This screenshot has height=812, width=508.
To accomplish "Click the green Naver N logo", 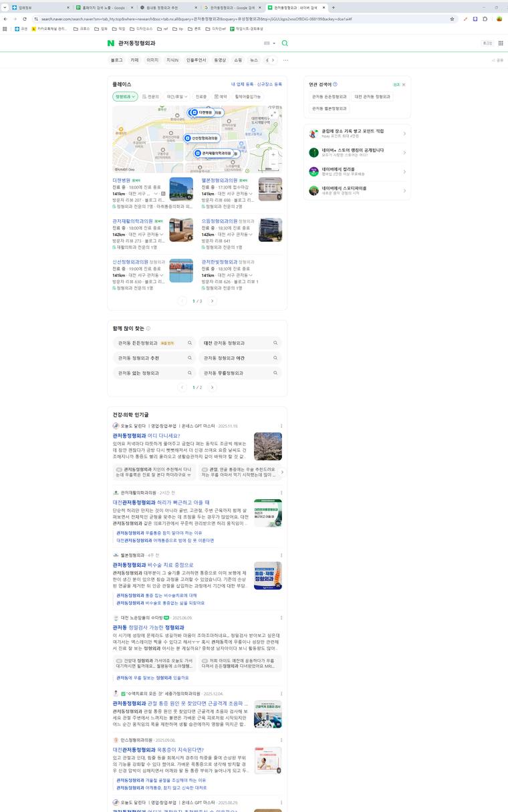I will pyautogui.click(x=111, y=43).
